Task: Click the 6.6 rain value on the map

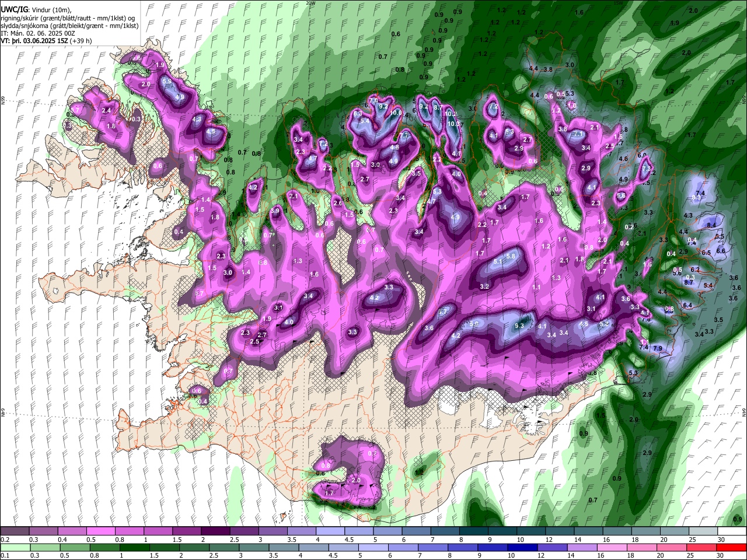Action: [x=721, y=251]
